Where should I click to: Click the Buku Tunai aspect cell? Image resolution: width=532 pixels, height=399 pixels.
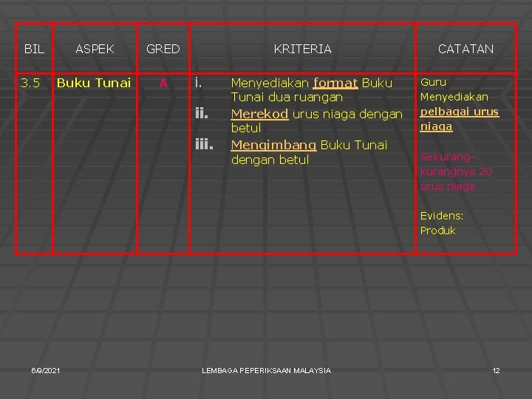[x=94, y=83]
